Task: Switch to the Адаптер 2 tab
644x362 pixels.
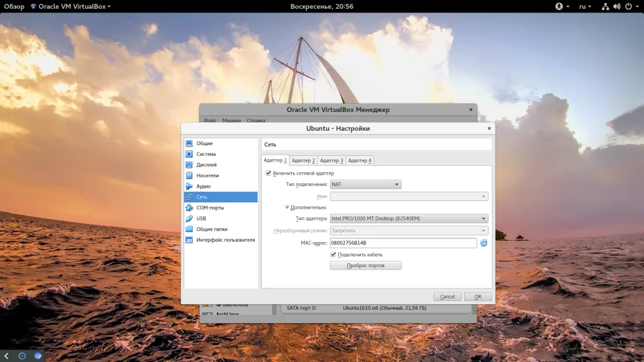Action: [x=303, y=161]
